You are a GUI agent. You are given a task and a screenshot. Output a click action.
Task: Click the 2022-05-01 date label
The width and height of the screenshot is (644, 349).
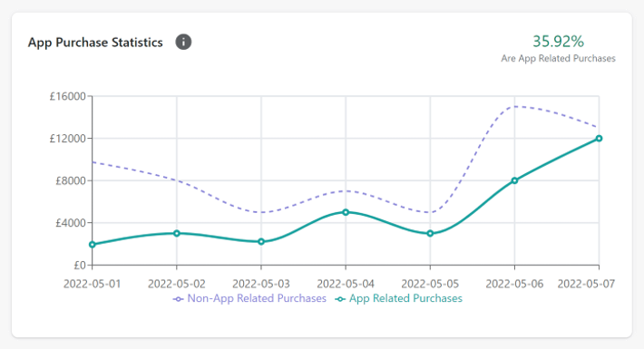pos(92,284)
